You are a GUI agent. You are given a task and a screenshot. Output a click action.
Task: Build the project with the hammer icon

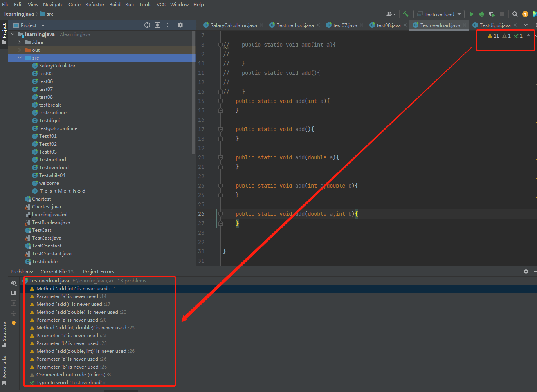tap(405, 14)
